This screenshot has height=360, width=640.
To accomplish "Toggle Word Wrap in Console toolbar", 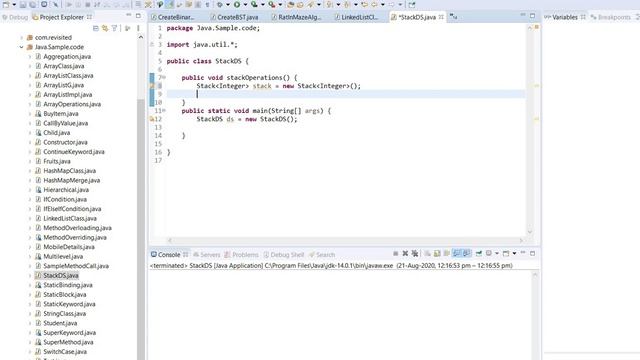I will click(447, 253).
